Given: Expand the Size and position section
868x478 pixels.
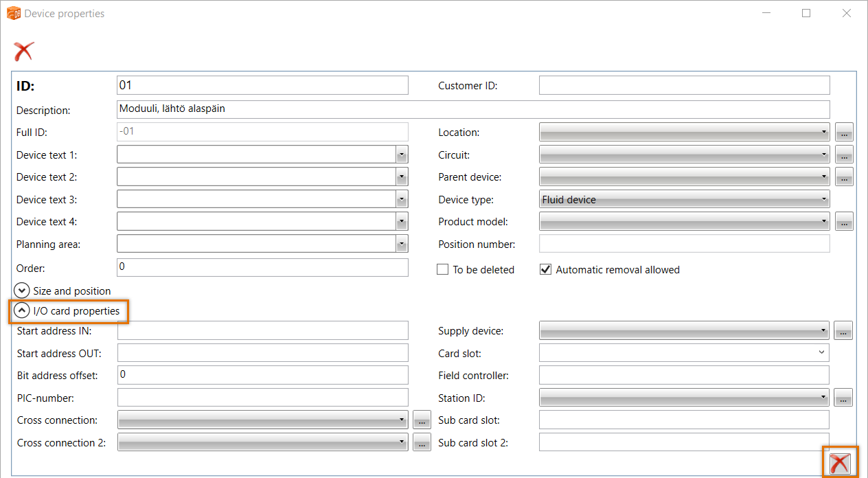Looking at the screenshot, I should click(22, 291).
